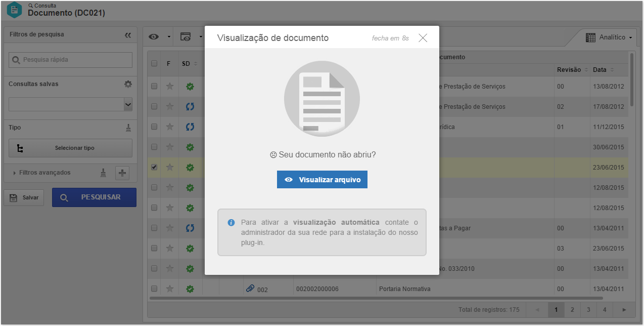Image resolution: width=644 pixels, height=326 pixels.
Task: Collapse the Filtros de pesquisa panel
Action: [128, 35]
